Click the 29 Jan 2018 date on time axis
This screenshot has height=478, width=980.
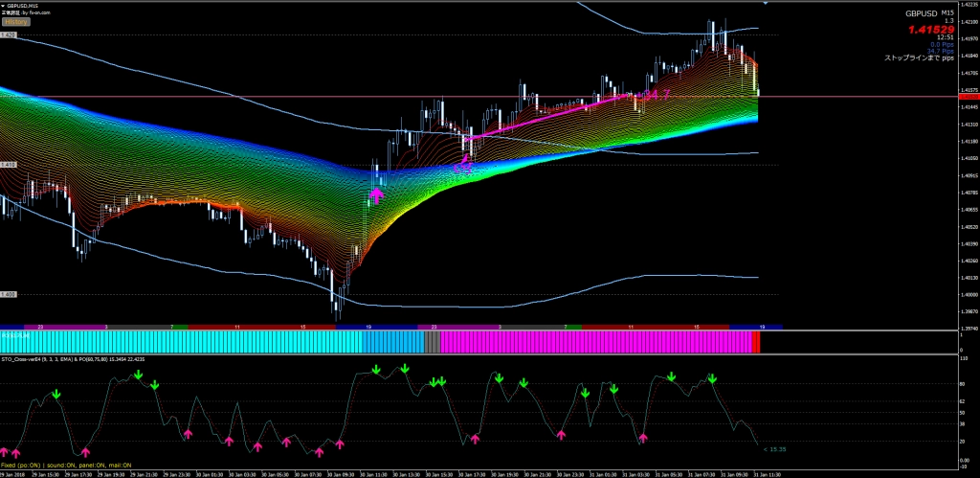(x=13, y=473)
